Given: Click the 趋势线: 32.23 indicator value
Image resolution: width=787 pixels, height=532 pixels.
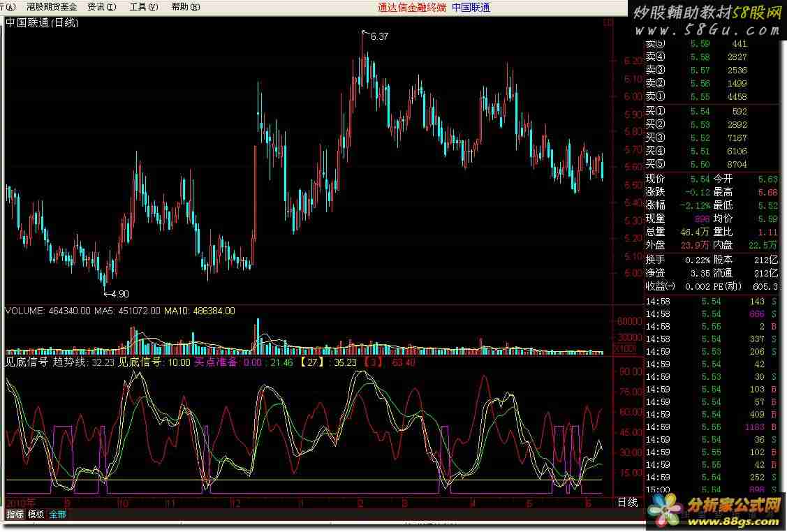Looking at the screenshot, I should tap(83, 362).
